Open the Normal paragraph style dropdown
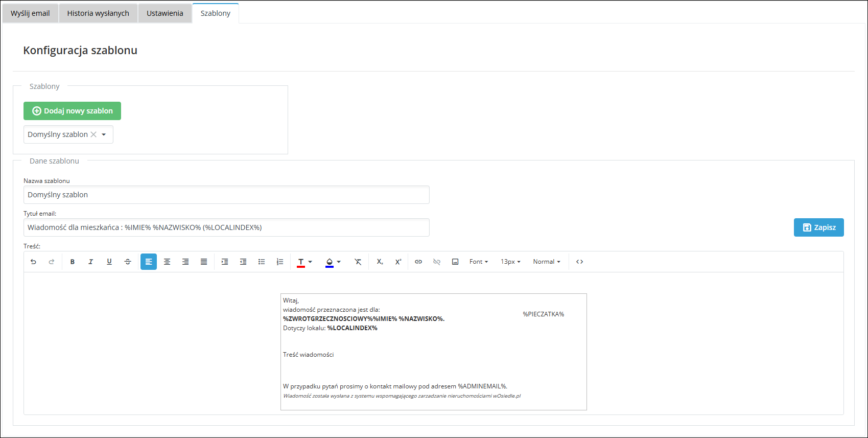This screenshot has width=868, height=438. (x=547, y=262)
